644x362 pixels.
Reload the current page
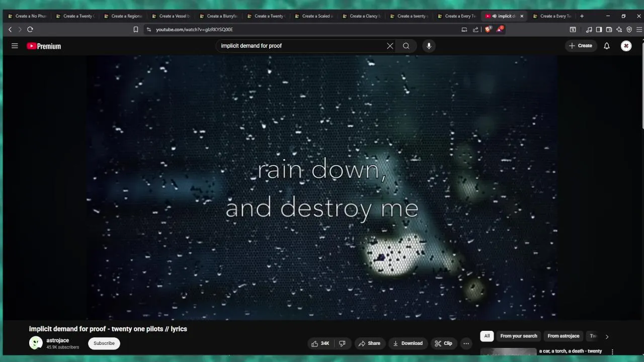point(30,30)
